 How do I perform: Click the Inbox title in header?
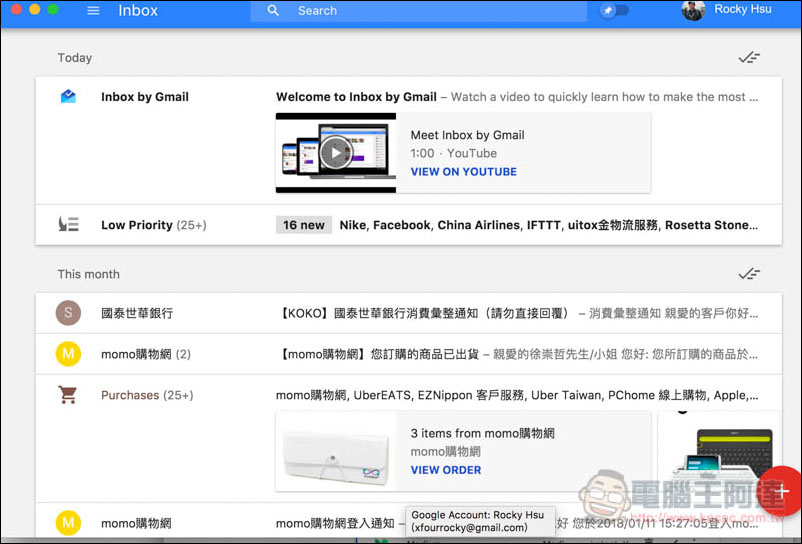(138, 10)
